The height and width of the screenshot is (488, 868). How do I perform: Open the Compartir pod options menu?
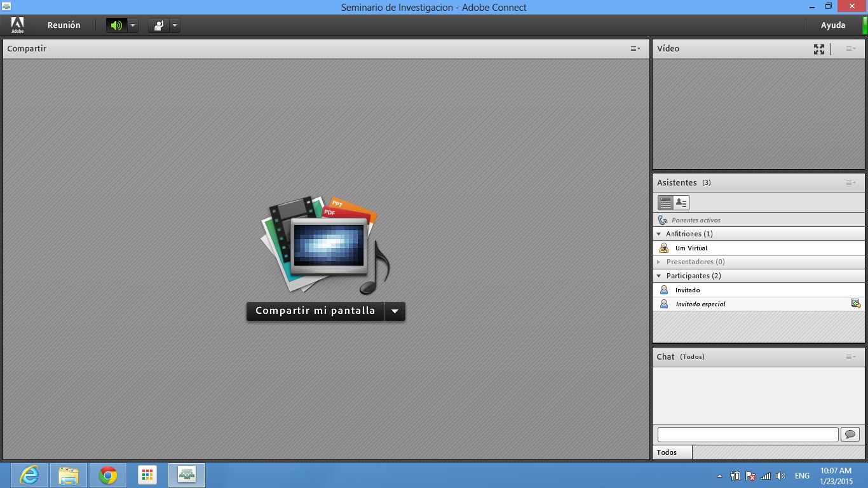coord(635,48)
